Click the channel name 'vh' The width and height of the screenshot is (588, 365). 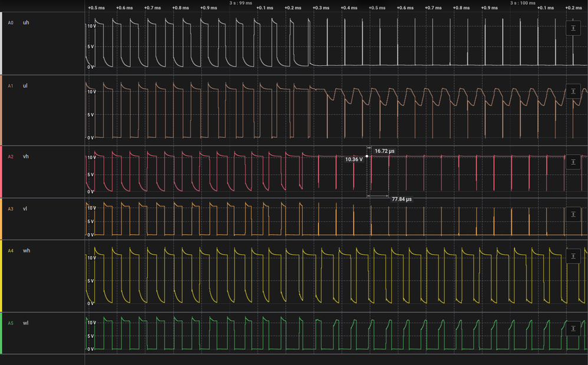coord(25,157)
